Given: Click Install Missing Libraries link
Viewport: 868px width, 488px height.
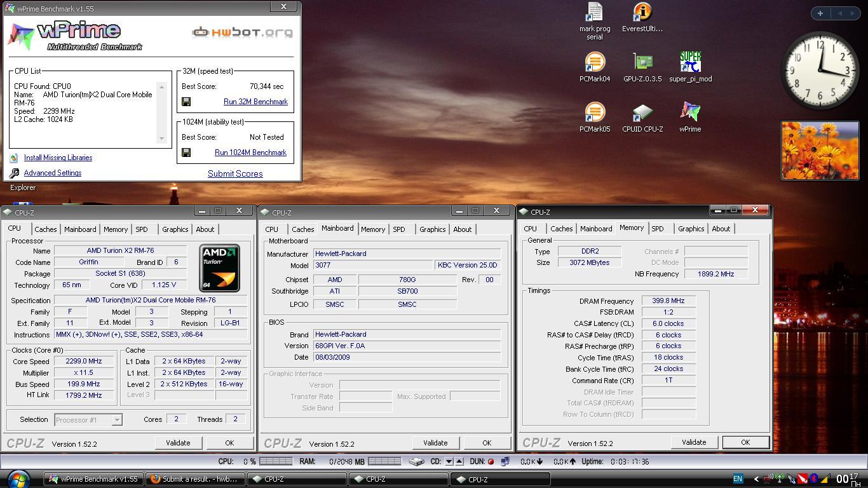Looking at the screenshot, I should click(58, 158).
